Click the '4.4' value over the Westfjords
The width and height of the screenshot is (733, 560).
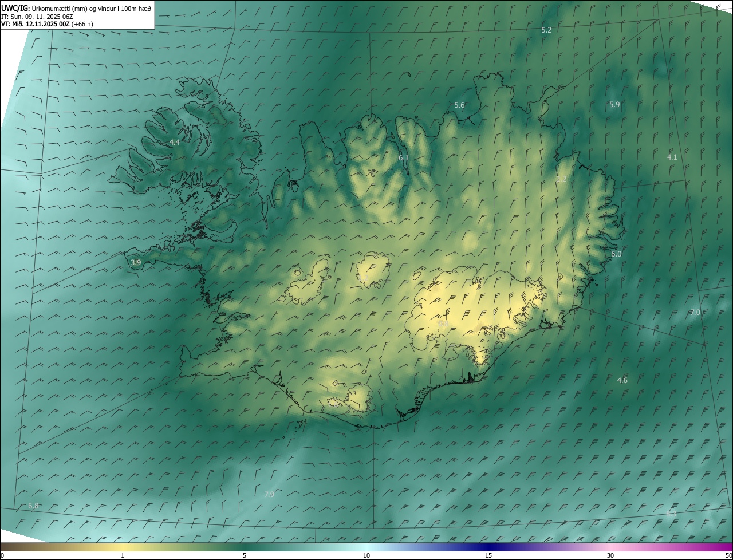[x=175, y=142]
